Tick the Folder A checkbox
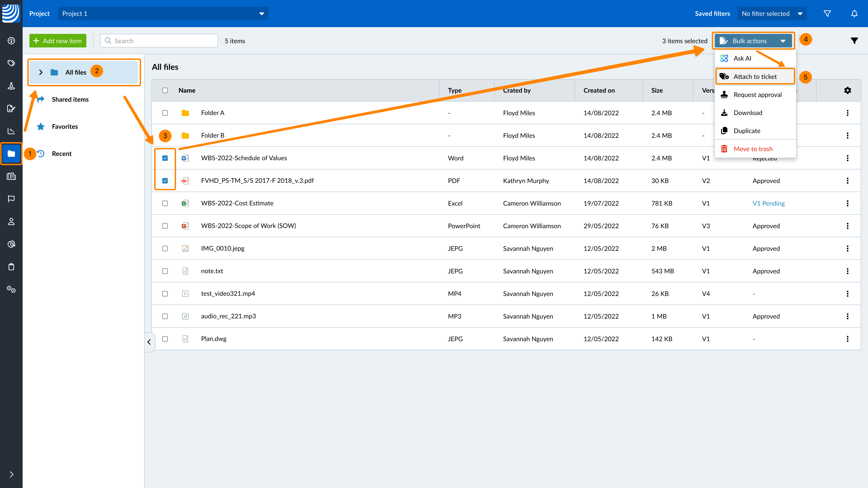The height and width of the screenshot is (488, 868). tap(165, 113)
